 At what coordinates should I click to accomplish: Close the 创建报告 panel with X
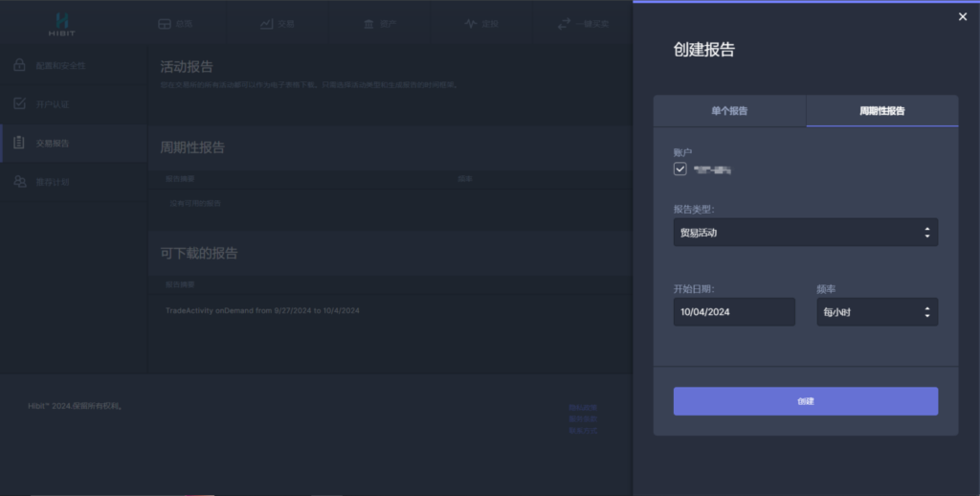(x=963, y=16)
